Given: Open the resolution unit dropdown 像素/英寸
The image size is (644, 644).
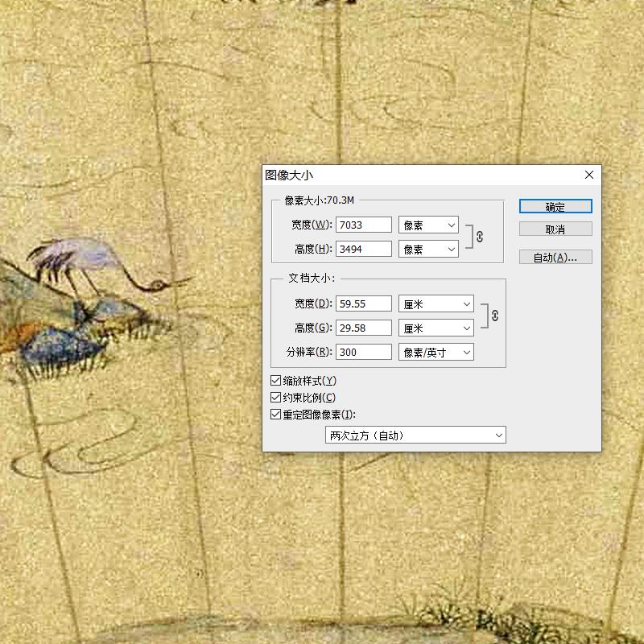Looking at the screenshot, I should click(436, 353).
